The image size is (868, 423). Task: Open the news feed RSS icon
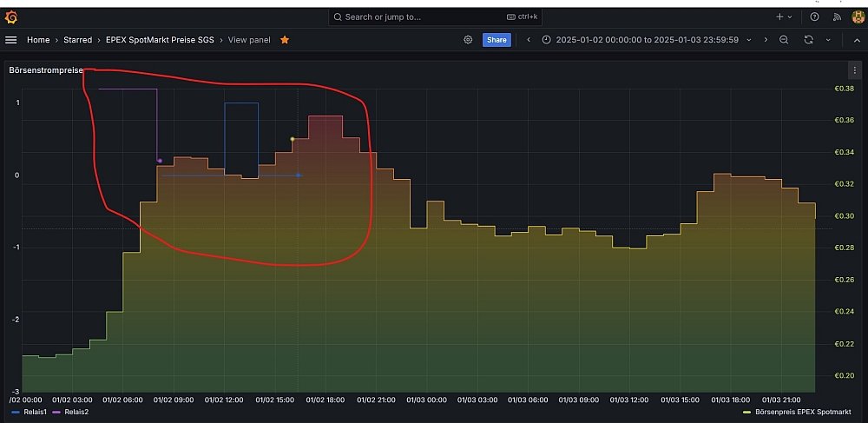click(836, 17)
